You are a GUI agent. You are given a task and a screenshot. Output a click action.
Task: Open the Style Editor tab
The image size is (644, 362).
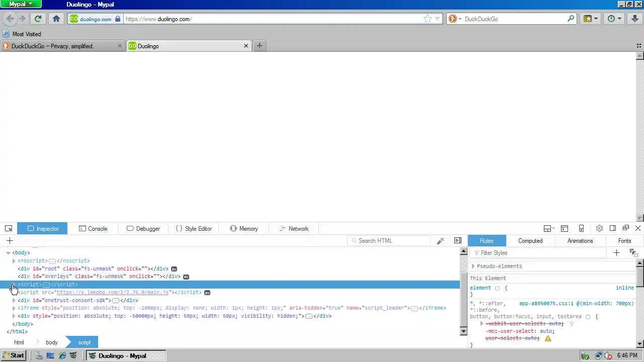pyautogui.click(x=194, y=228)
